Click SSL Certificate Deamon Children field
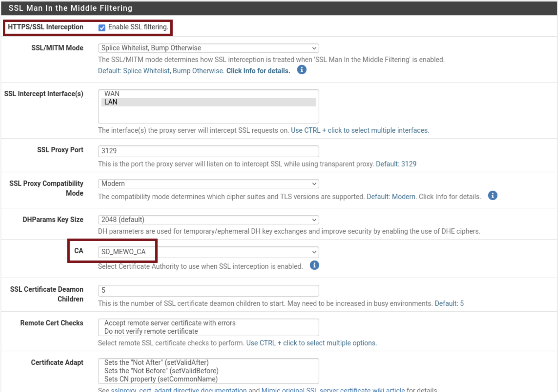The width and height of the screenshot is (558, 392). 208,290
